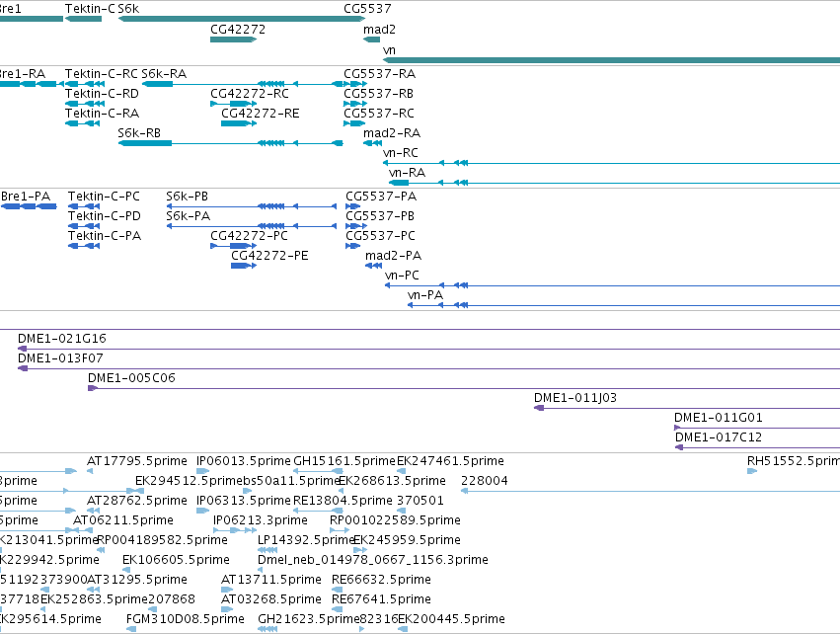Select the CG5537-RC transcript
840x634 pixels.
354,123
